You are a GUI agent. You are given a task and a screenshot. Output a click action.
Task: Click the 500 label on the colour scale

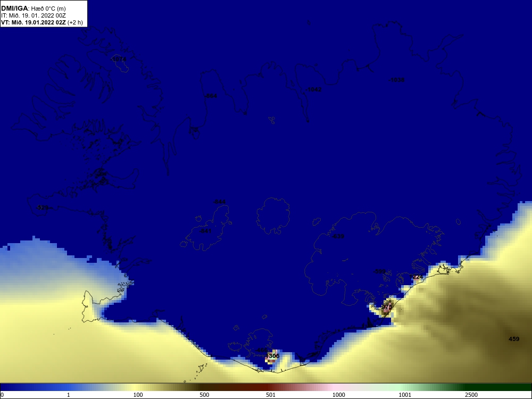tap(204, 395)
